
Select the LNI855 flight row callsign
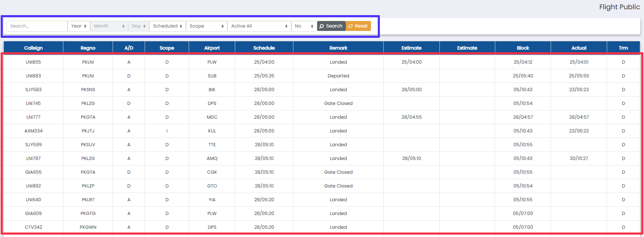(33, 62)
